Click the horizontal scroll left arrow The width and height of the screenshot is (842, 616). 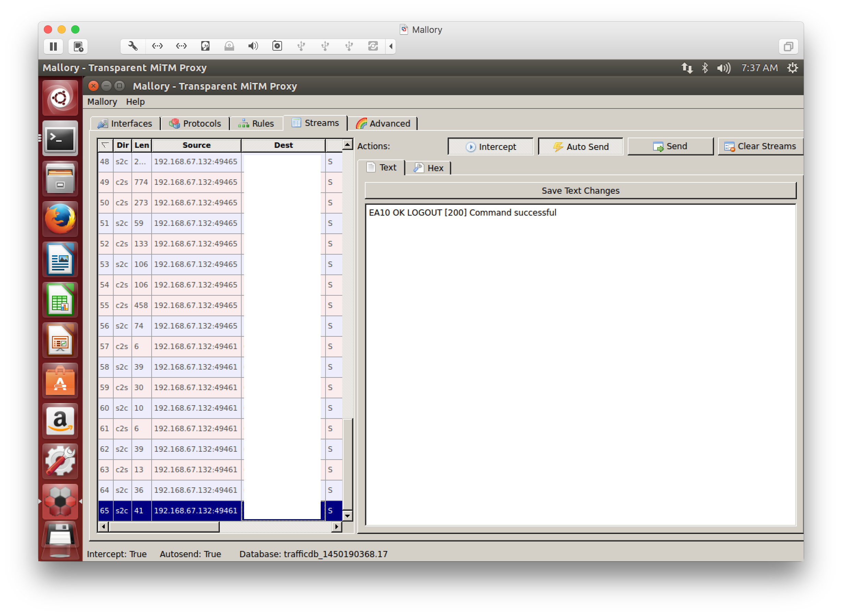(103, 526)
